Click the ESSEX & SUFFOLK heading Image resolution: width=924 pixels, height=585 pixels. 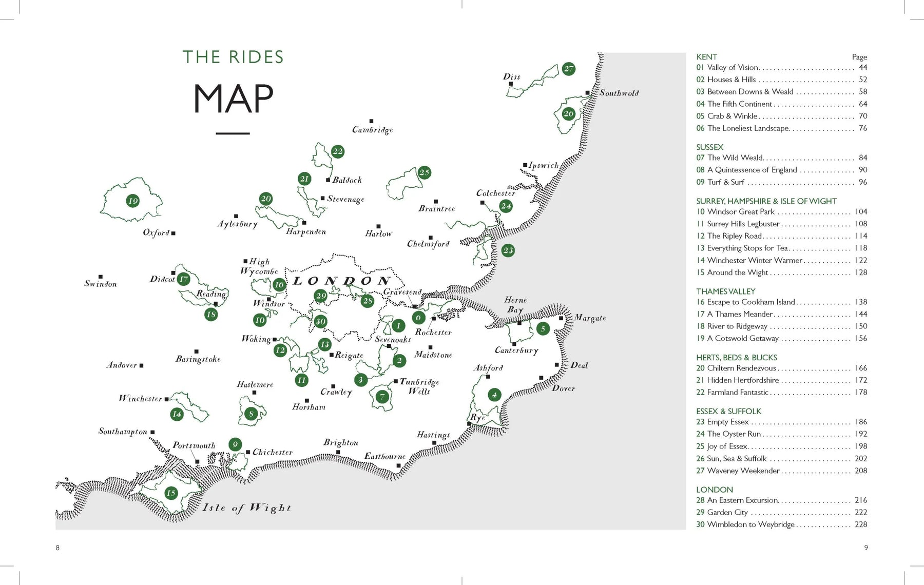click(x=728, y=412)
